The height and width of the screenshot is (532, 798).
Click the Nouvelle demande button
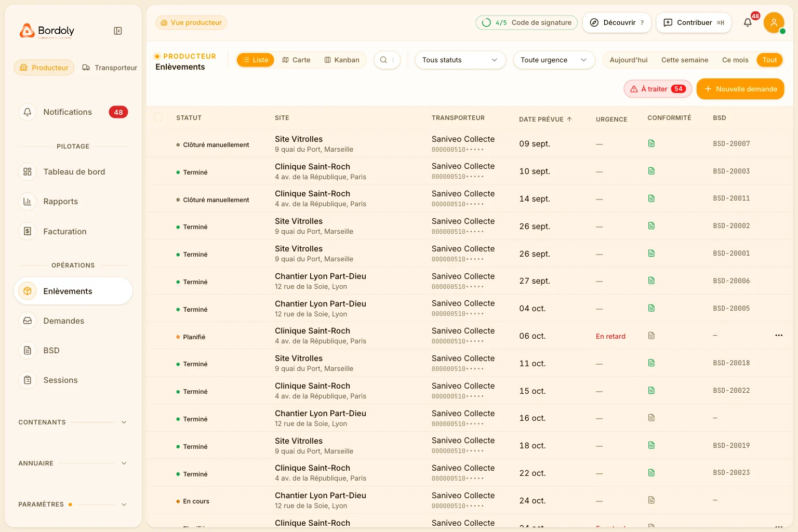pos(740,89)
